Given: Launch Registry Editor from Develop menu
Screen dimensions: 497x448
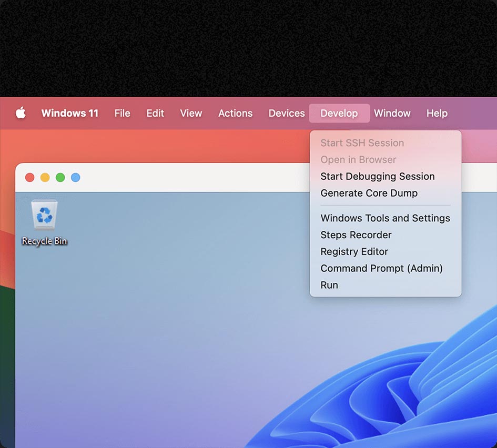Looking at the screenshot, I should pyautogui.click(x=353, y=251).
